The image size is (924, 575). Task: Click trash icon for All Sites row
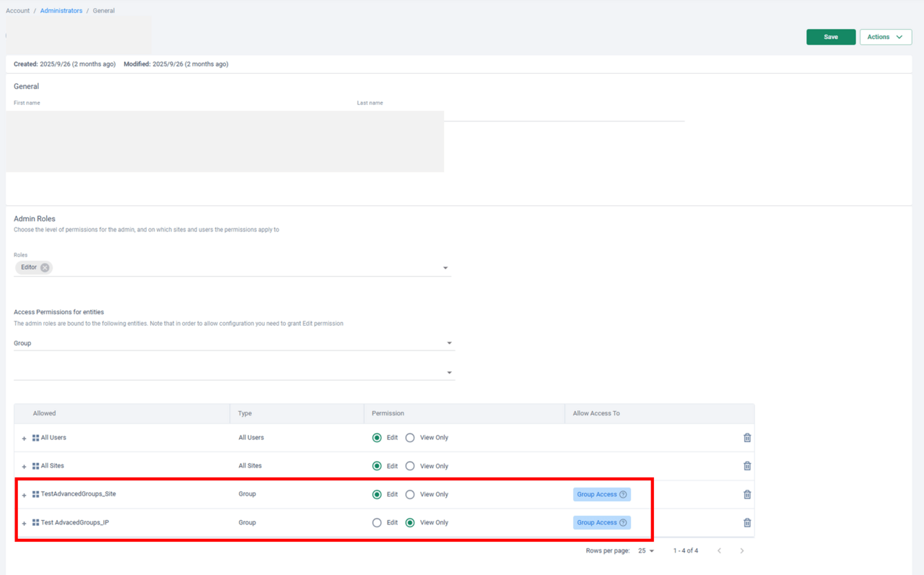point(747,466)
